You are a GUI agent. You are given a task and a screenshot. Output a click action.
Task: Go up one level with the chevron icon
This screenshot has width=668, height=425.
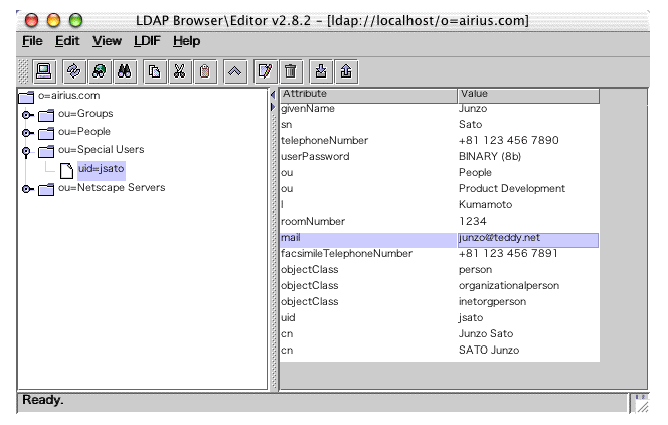click(235, 71)
